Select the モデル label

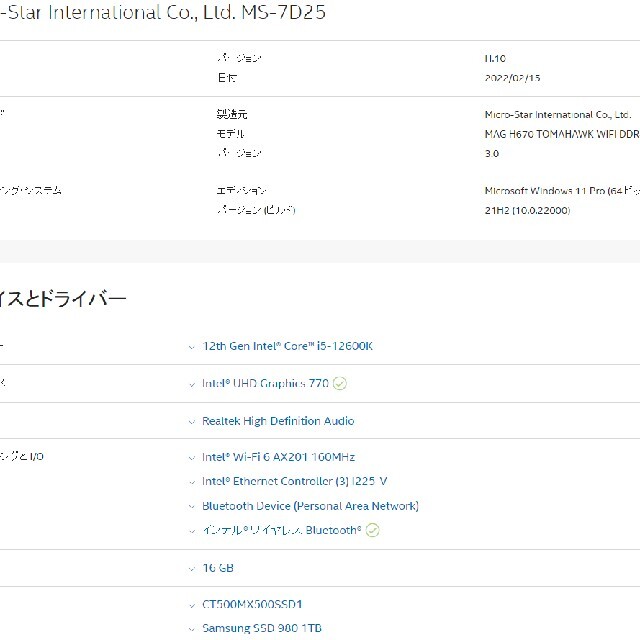[x=230, y=133]
